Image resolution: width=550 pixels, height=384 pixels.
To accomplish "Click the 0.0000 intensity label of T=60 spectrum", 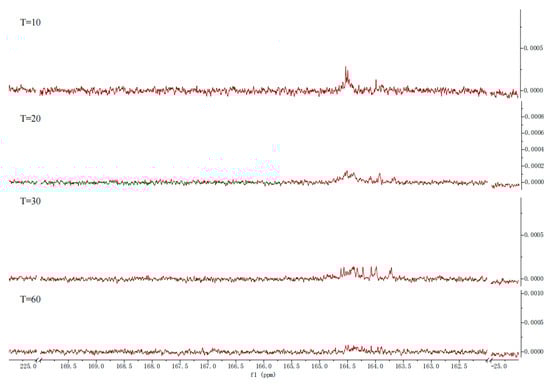I will tap(534, 352).
